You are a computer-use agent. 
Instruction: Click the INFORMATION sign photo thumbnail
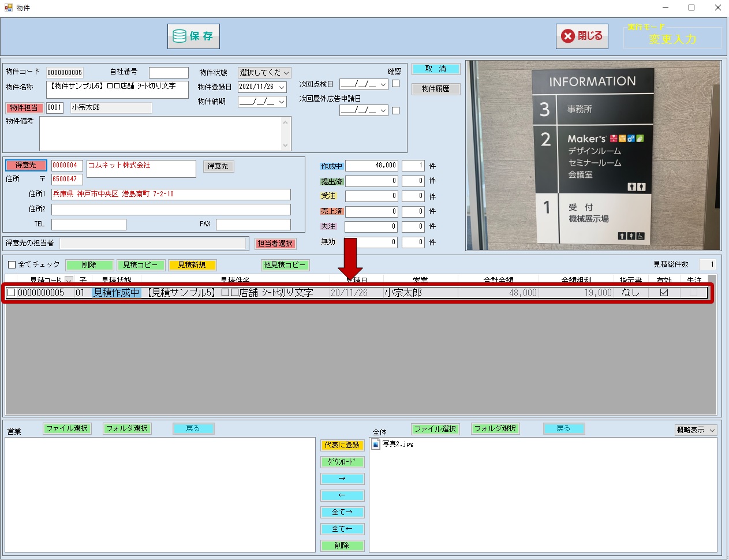click(593, 155)
